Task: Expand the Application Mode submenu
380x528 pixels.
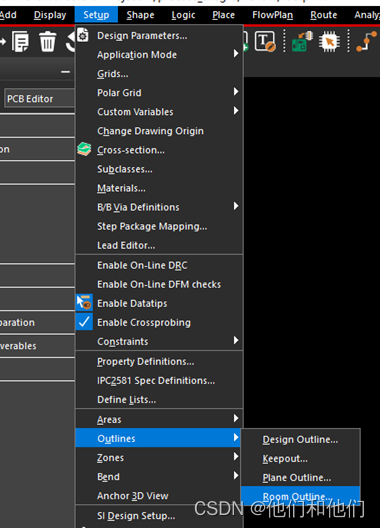Action: [x=159, y=55]
